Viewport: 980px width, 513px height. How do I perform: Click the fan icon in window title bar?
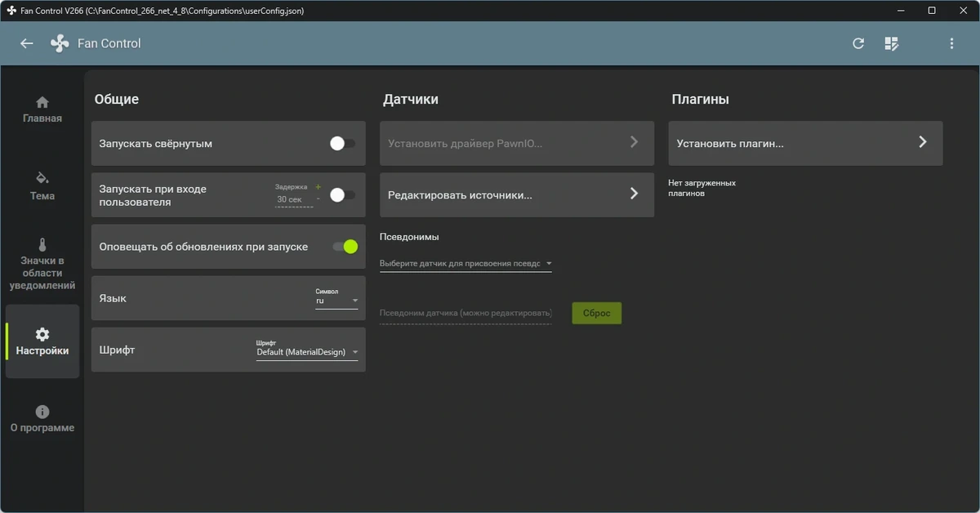click(11, 11)
